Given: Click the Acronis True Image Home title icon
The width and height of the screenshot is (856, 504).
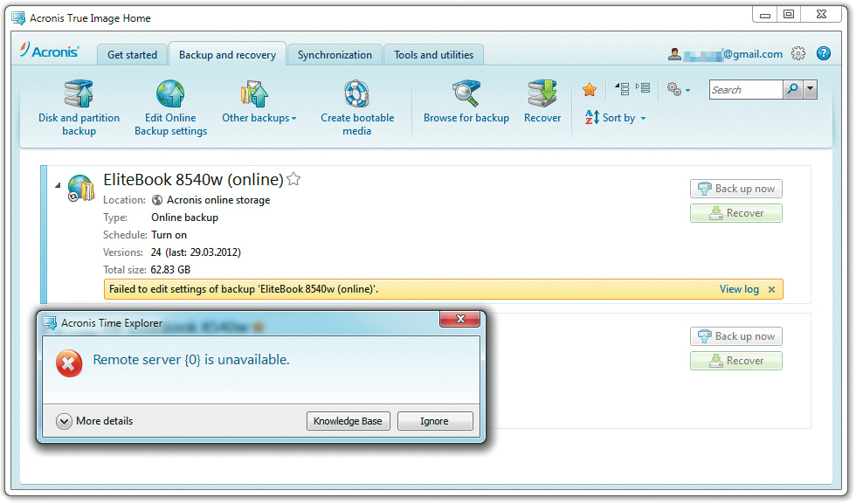Looking at the screenshot, I should click(x=18, y=18).
